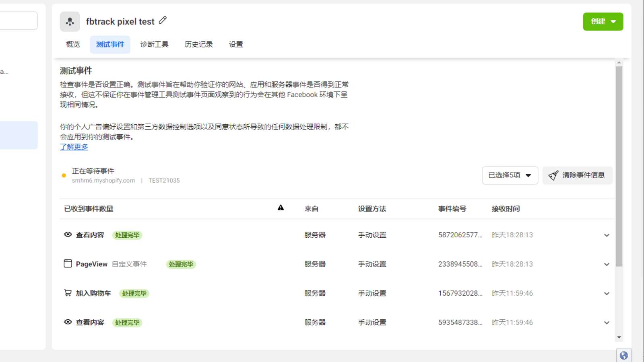Switch to the 概览 tab

click(73, 44)
